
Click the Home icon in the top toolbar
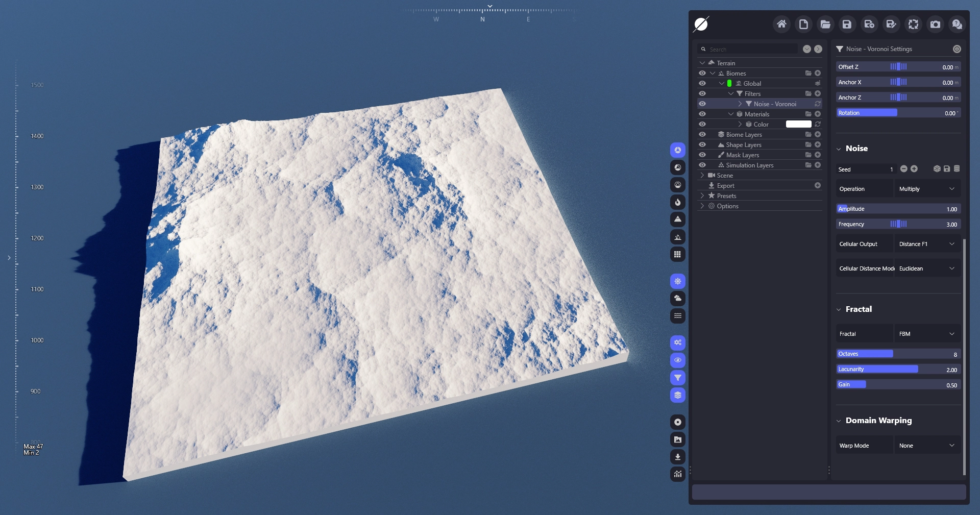(781, 24)
